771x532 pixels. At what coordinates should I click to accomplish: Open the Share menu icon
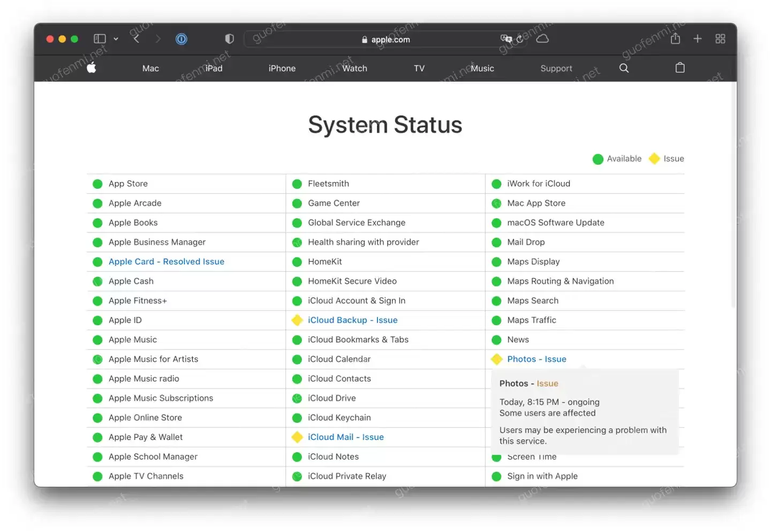click(675, 39)
